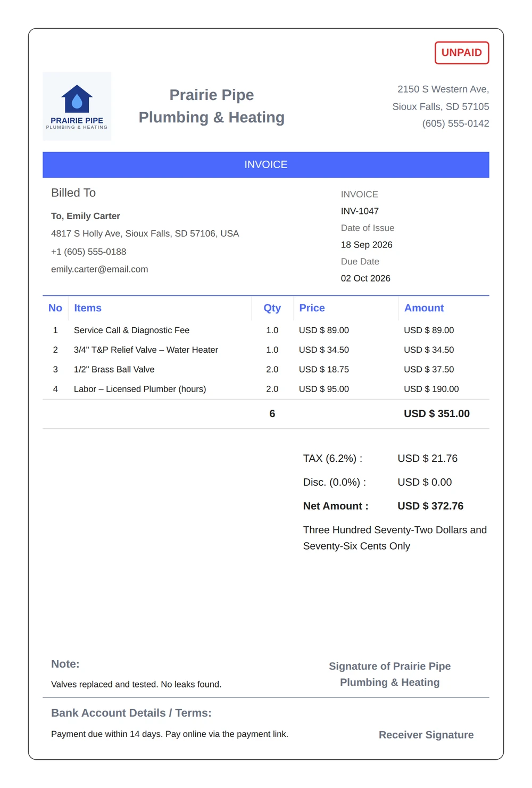Viewport: 532px width, 788px height.
Task: Click total quantity 6
Action: tap(272, 414)
